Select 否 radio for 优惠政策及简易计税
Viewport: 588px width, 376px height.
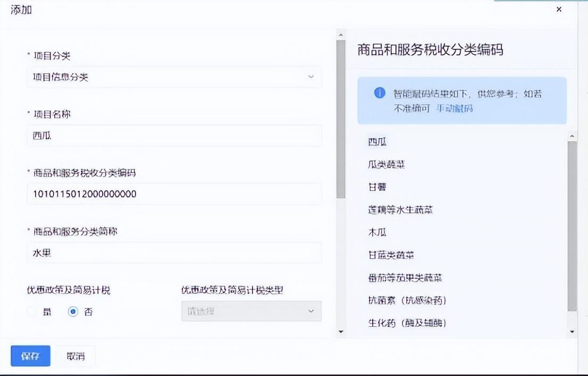click(x=73, y=312)
